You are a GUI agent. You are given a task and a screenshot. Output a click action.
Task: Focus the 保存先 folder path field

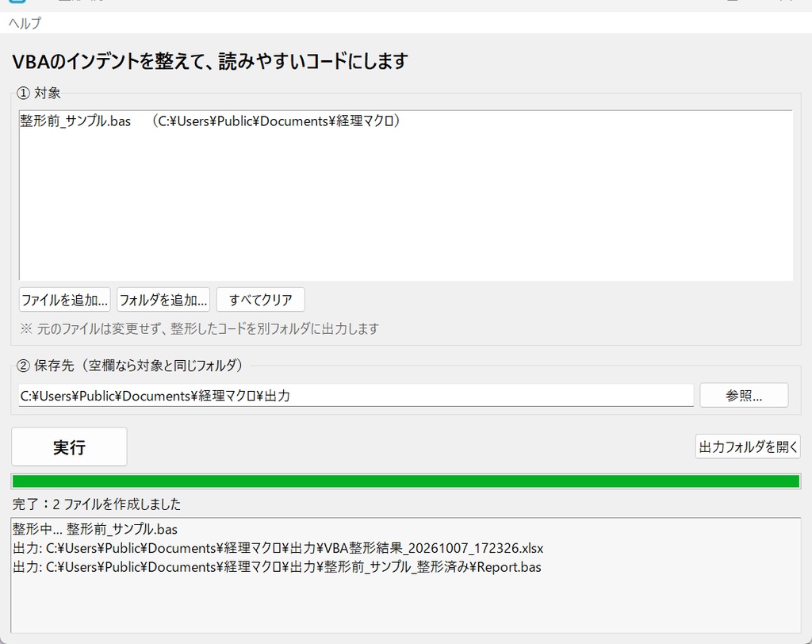tap(356, 396)
